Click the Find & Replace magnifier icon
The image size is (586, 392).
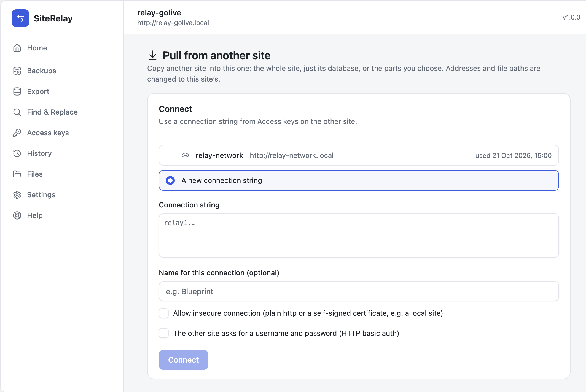coord(17,112)
